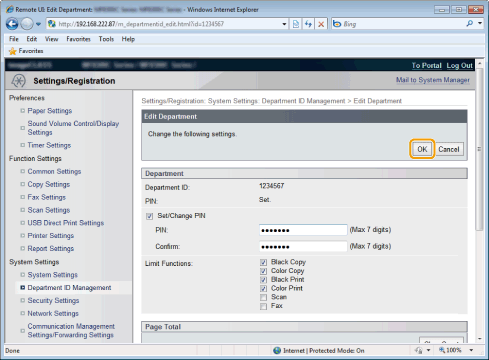Open Communication Management Settings/Forwarding Settings

point(71,331)
